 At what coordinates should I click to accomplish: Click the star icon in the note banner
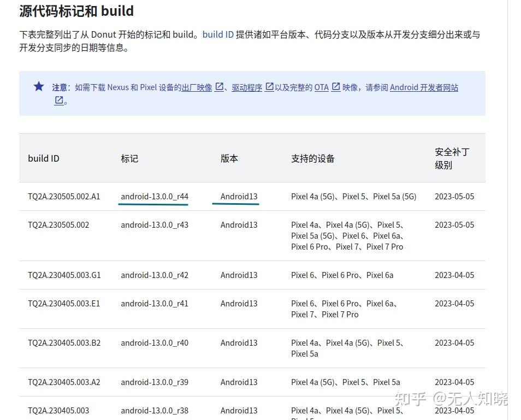38,86
